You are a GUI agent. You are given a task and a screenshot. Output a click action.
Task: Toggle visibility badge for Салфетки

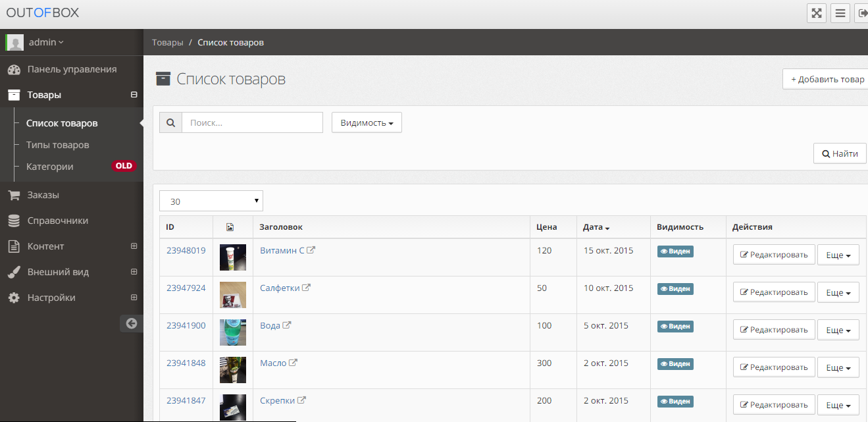pyautogui.click(x=675, y=289)
